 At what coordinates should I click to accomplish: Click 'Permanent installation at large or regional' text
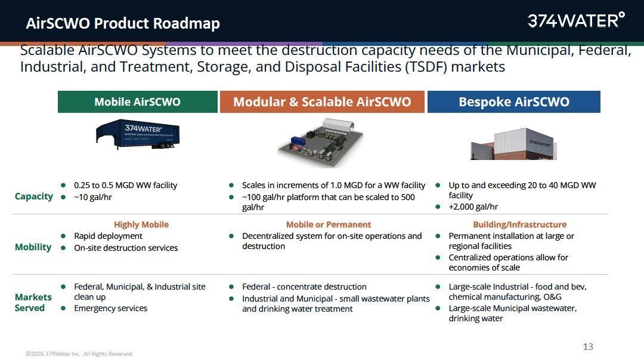[x=512, y=241]
